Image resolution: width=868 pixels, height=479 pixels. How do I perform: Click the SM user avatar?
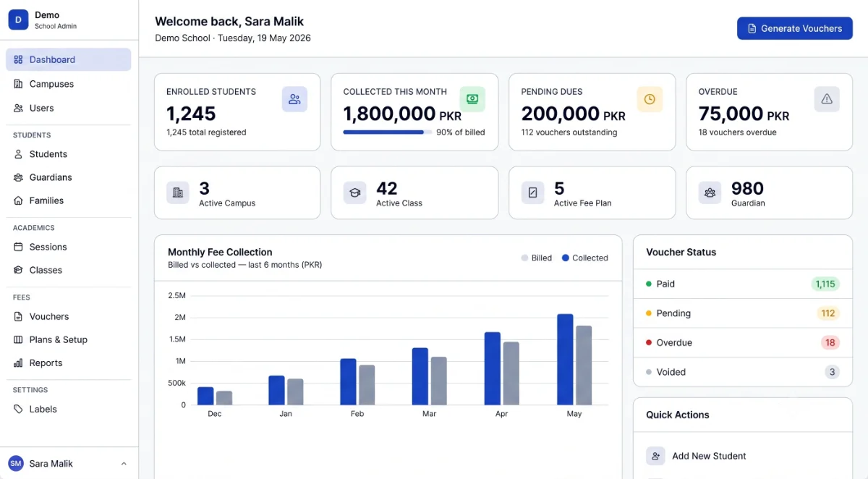click(16, 464)
